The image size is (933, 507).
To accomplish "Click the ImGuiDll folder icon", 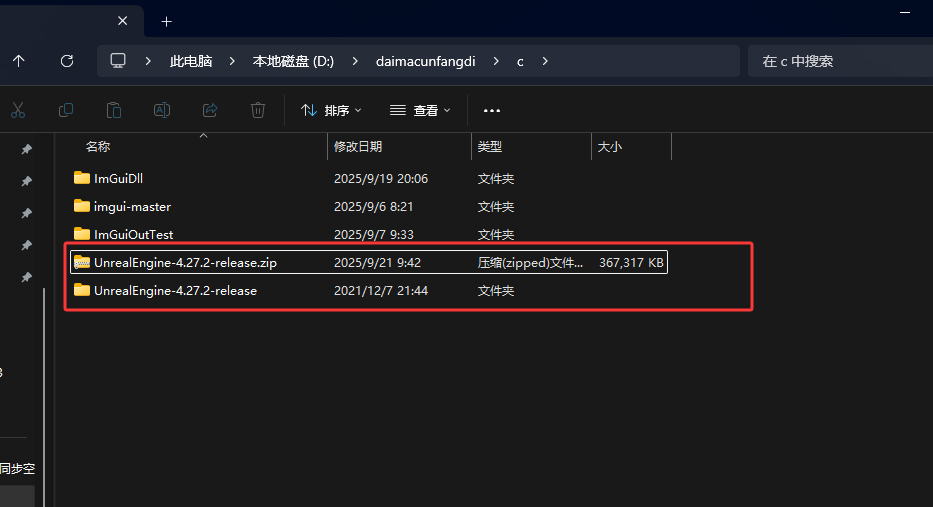I will click(82, 178).
